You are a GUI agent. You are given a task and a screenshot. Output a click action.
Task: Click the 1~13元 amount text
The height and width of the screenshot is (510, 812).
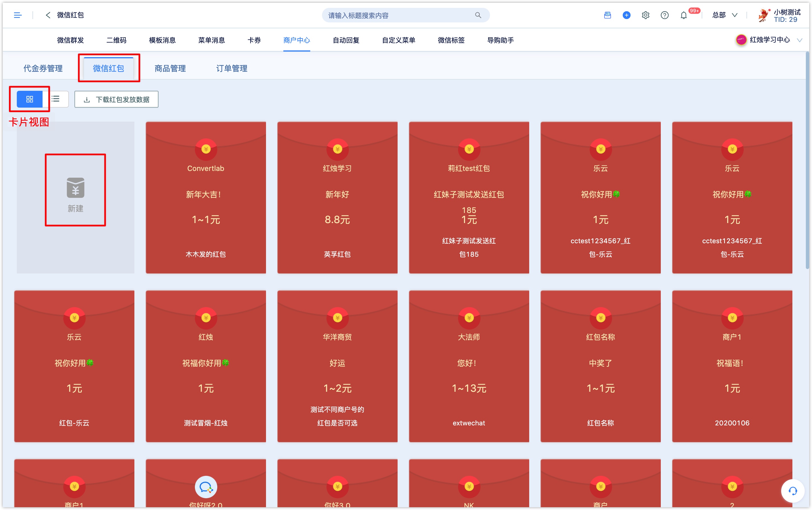pyautogui.click(x=469, y=388)
